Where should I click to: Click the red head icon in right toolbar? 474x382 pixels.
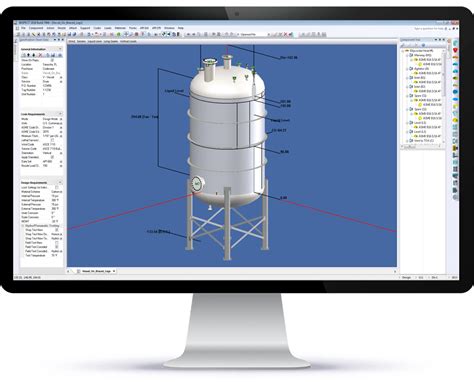point(455,50)
